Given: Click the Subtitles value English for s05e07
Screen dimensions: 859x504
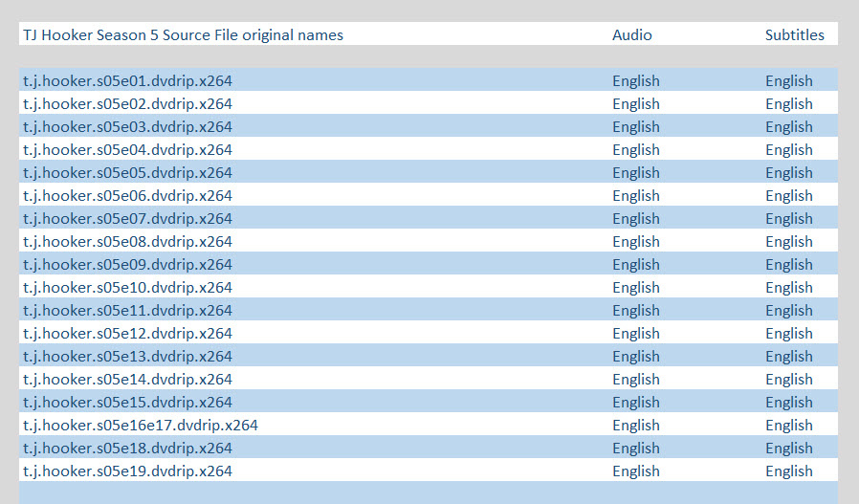Looking at the screenshot, I should coord(789,220).
